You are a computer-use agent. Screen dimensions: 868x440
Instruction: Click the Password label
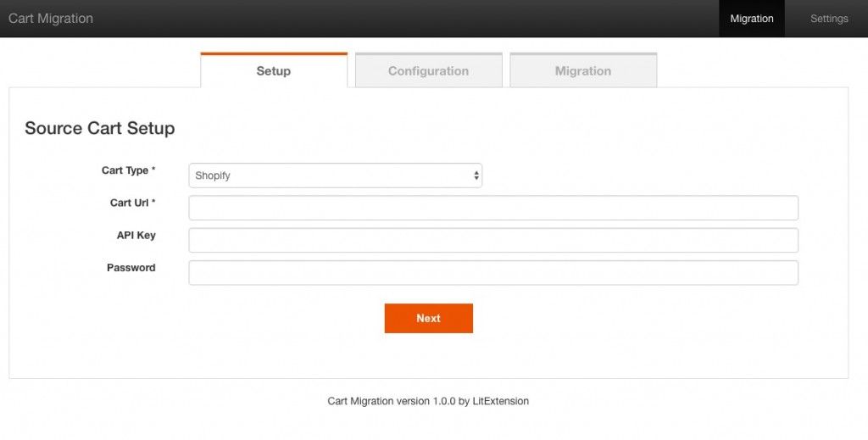click(131, 267)
